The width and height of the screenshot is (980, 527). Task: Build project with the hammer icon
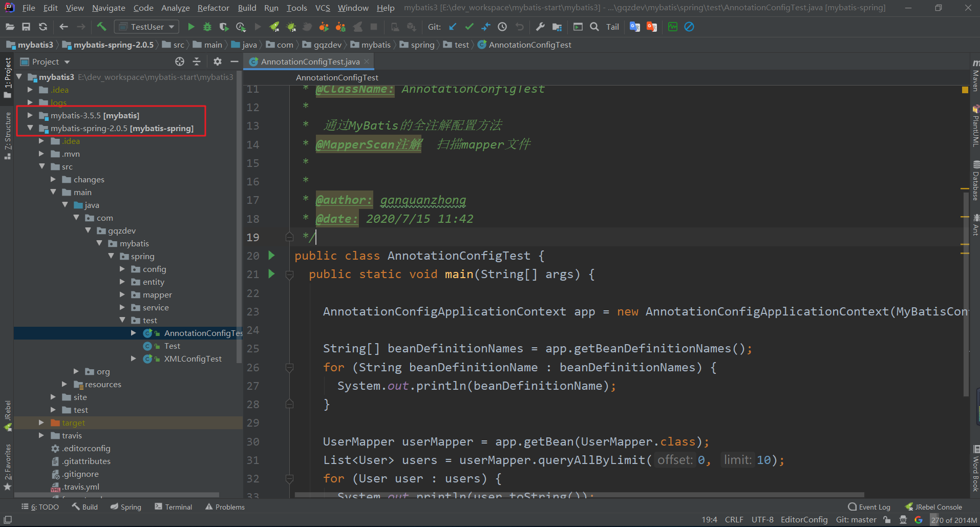point(101,27)
